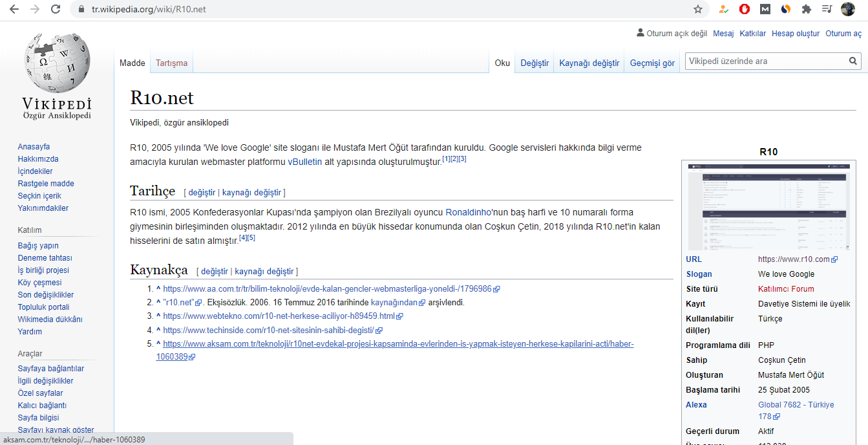868x445 pixels.
Task: Open Seçkin içerik link
Action: tap(39, 196)
